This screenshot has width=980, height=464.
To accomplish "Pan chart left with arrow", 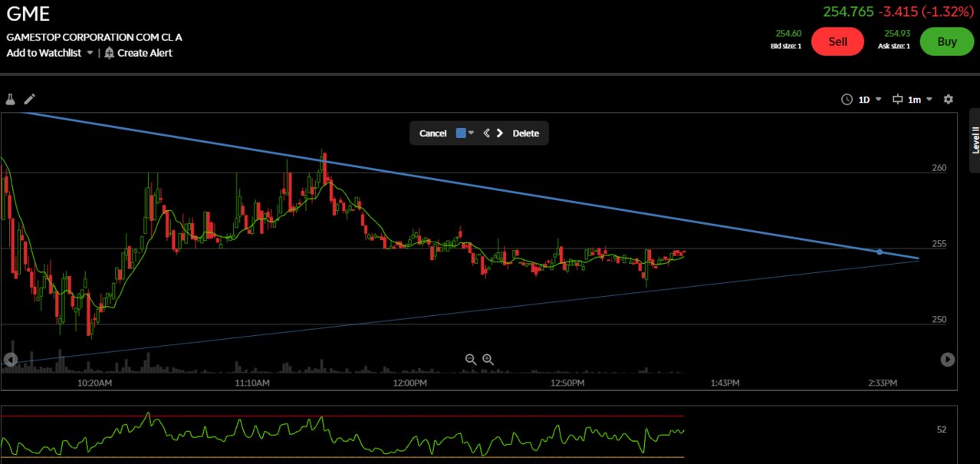I will (10, 359).
